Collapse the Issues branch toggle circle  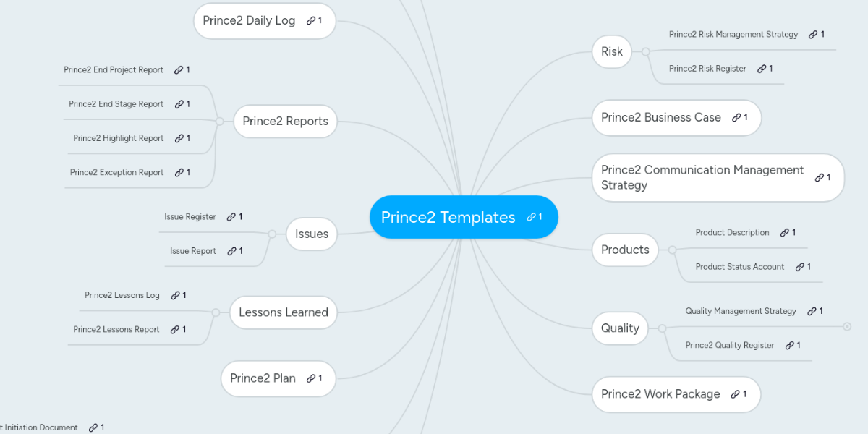pyautogui.click(x=272, y=234)
